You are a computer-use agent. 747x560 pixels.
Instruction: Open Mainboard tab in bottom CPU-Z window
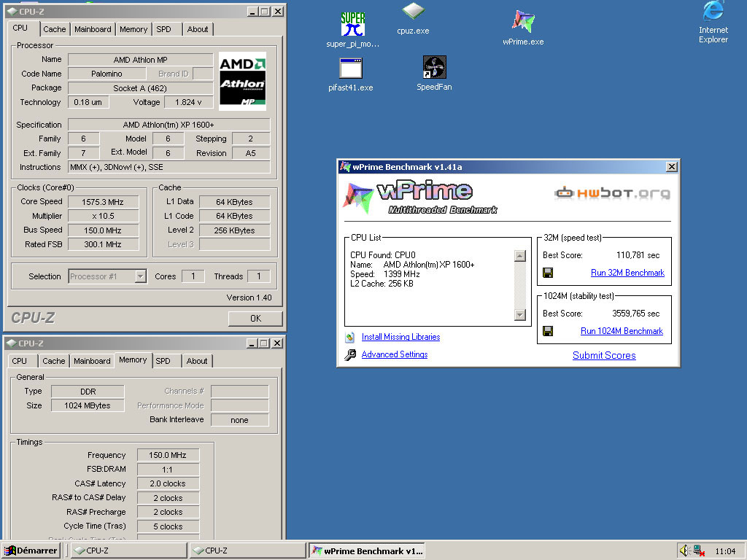92,361
